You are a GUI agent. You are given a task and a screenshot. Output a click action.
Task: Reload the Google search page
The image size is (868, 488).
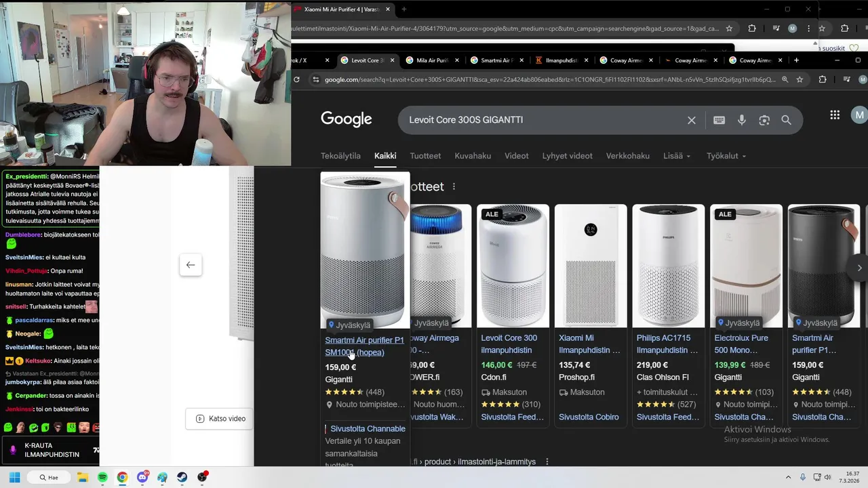point(296,79)
